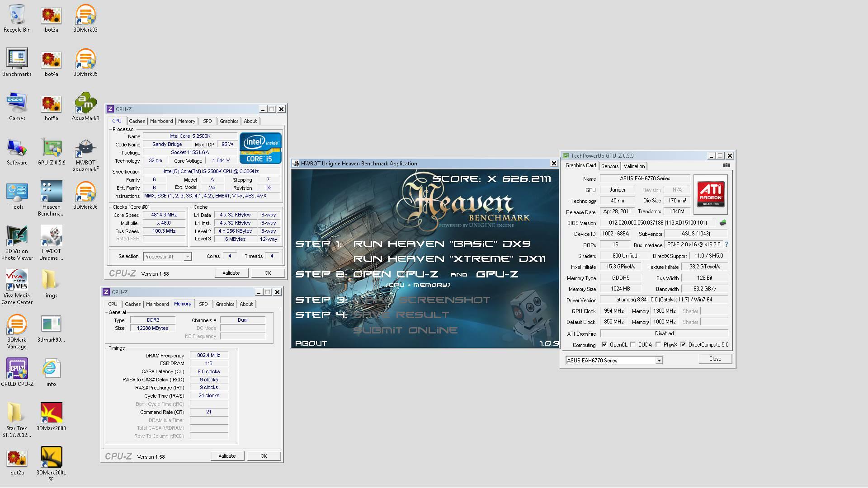Launch the Heaven Benchmark desktop shortcut

pyautogui.click(x=51, y=199)
